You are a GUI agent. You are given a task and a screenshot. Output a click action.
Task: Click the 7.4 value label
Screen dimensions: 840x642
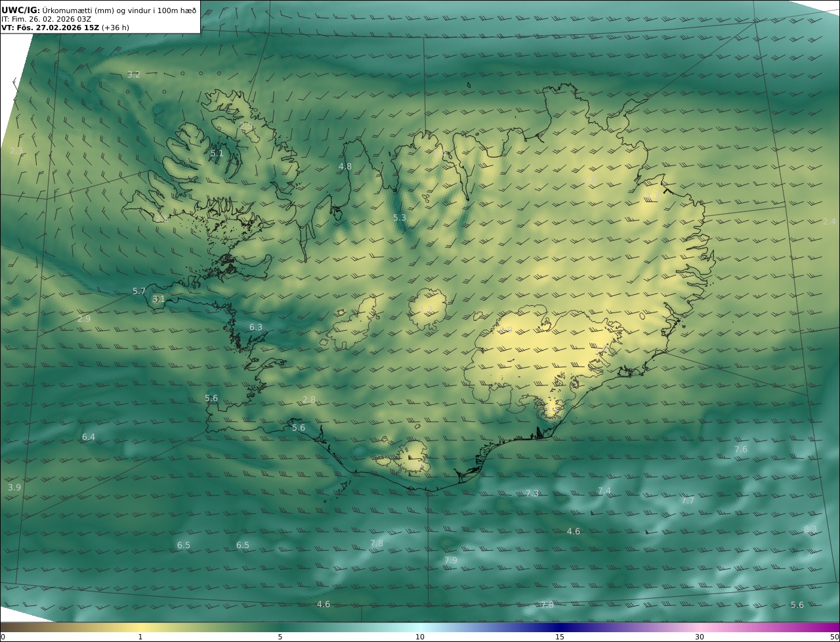(x=604, y=491)
